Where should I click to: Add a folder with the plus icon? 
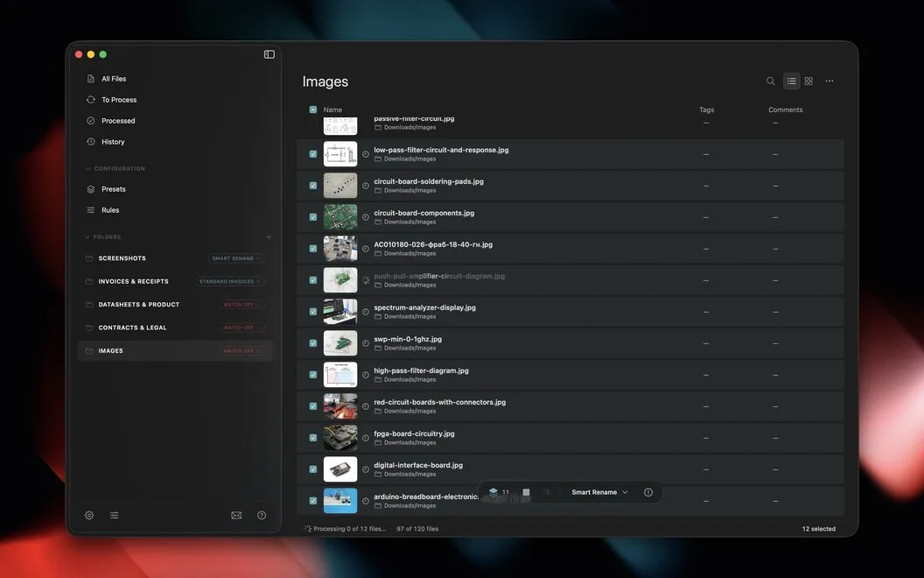tap(269, 236)
